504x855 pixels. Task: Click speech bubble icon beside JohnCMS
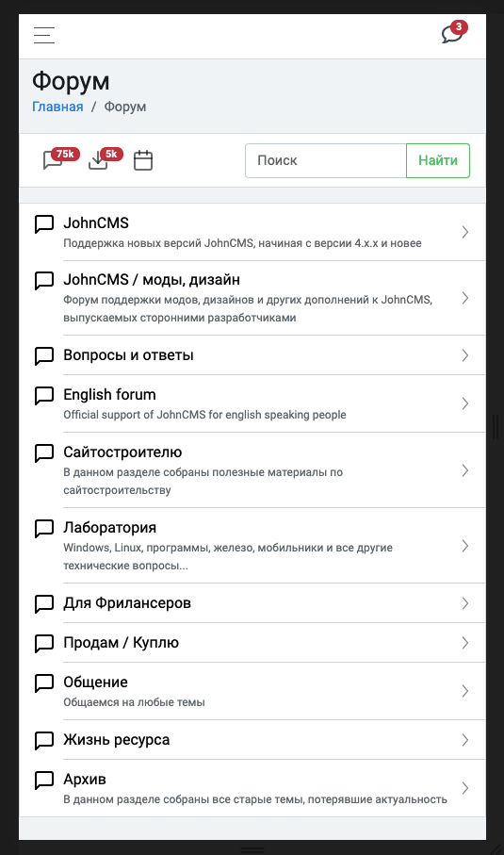(44, 223)
